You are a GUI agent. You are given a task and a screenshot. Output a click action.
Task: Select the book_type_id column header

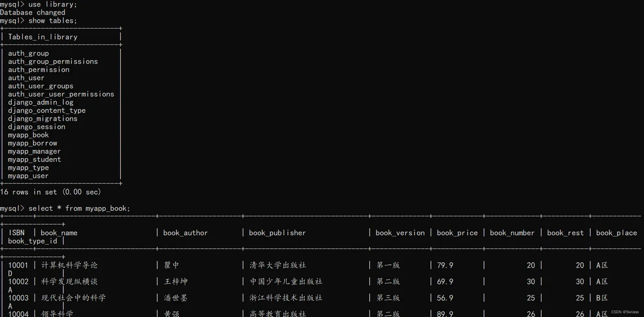click(x=33, y=241)
